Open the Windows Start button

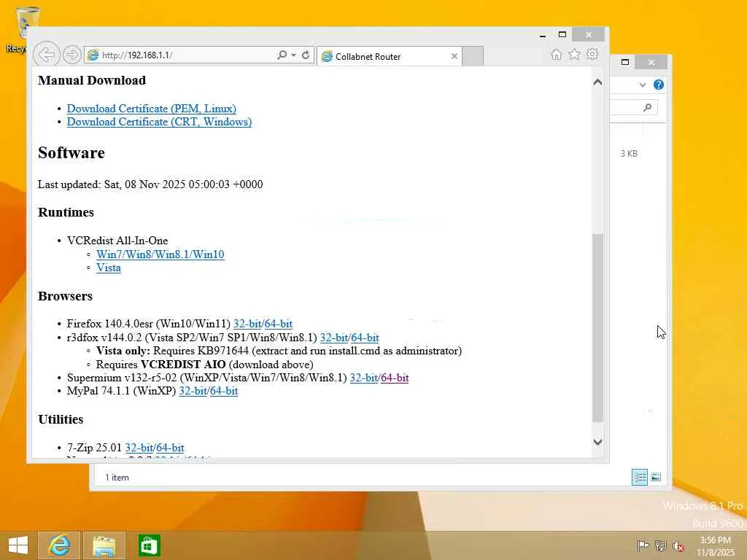(x=18, y=545)
